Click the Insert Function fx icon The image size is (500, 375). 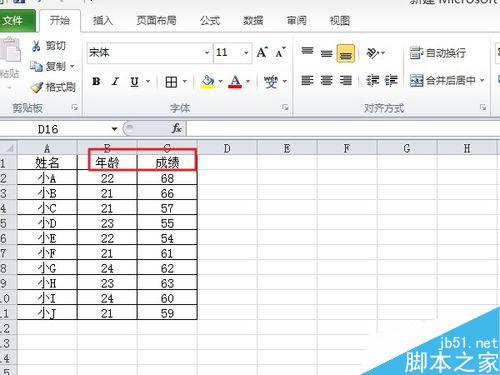176,129
